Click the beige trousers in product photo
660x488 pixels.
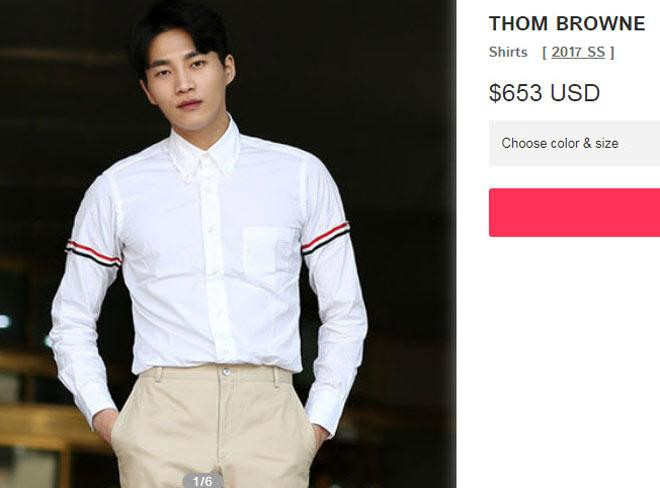point(215,427)
